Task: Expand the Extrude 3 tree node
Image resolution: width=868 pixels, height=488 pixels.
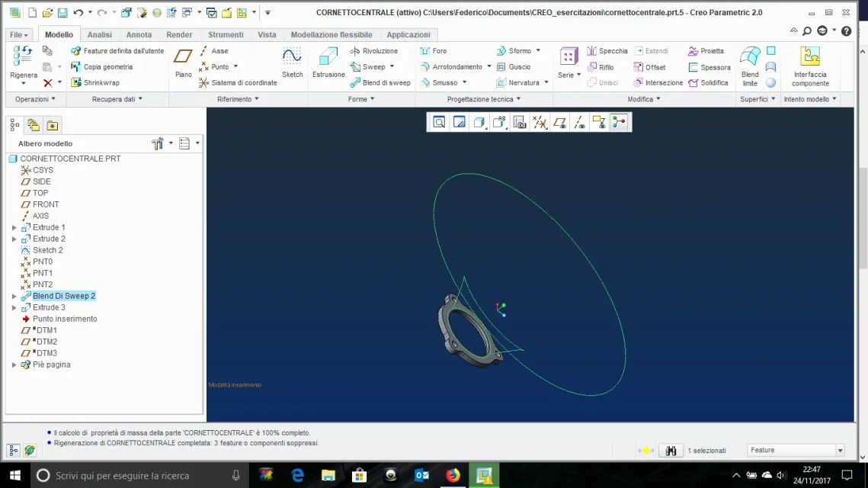Action: pyautogui.click(x=14, y=307)
